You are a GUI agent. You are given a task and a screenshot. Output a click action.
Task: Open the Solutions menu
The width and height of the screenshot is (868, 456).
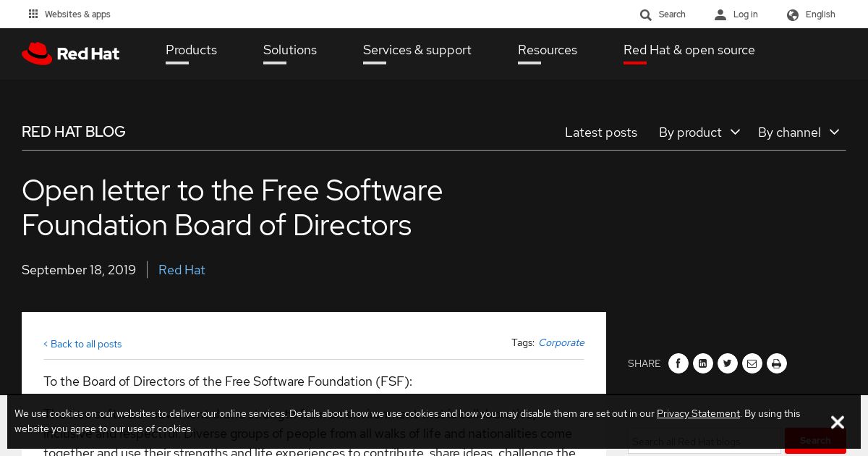coord(290,50)
